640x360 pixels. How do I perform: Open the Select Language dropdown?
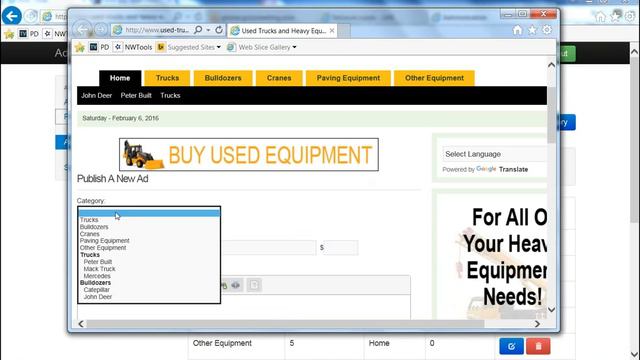coord(494,154)
